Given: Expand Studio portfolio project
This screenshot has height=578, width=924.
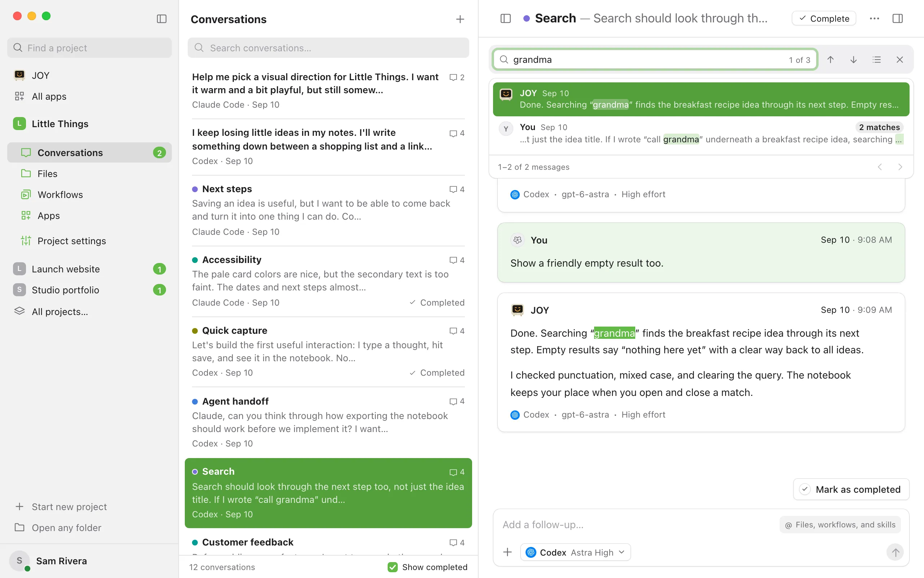Looking at the screenshot, I should 90,290.
